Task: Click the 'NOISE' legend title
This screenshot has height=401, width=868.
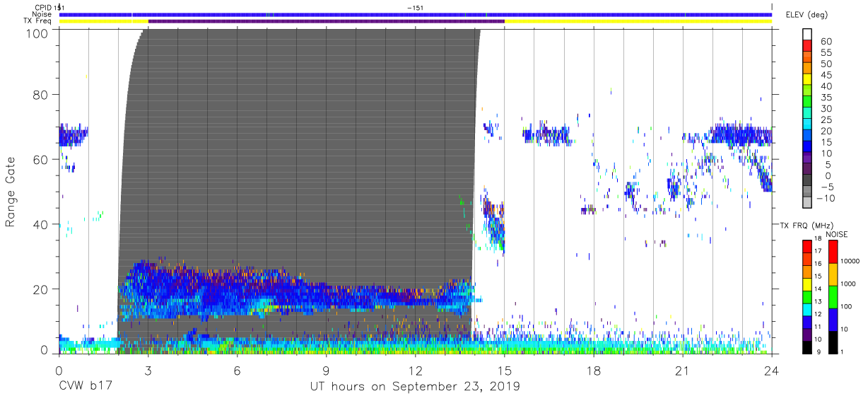Action: tap(836, 233)
